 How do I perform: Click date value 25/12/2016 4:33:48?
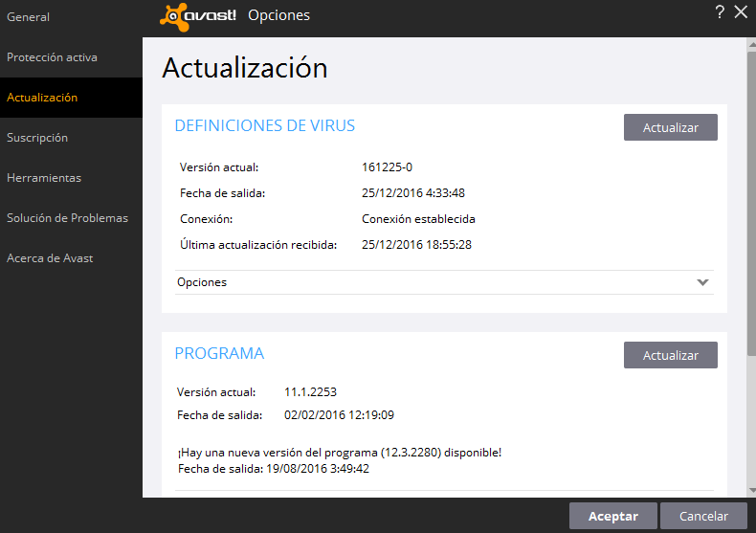click(413, 193)
